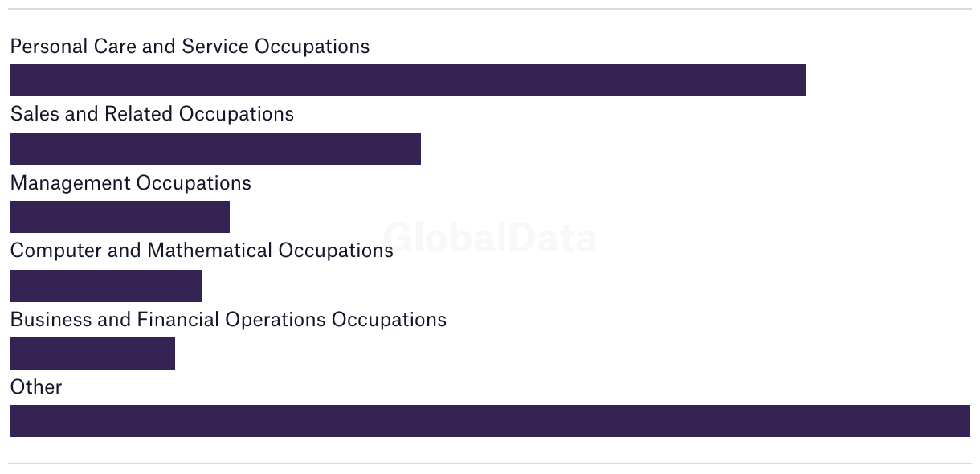The height and width of the screenshot is (474, 980).
Task: Select the Personal Care and Service Occupations bar
Action: tap(408, 80)
